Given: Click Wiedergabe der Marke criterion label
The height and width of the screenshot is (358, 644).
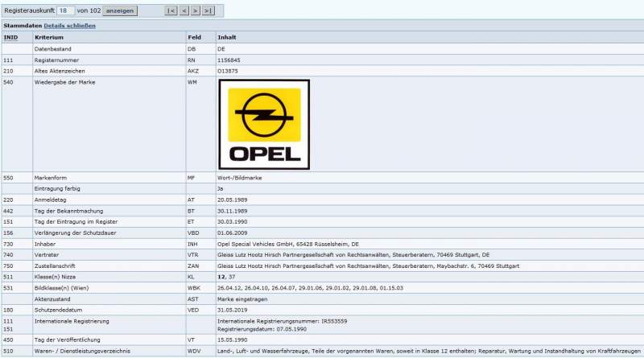Looking at the screenshot, I should point(65,82).
